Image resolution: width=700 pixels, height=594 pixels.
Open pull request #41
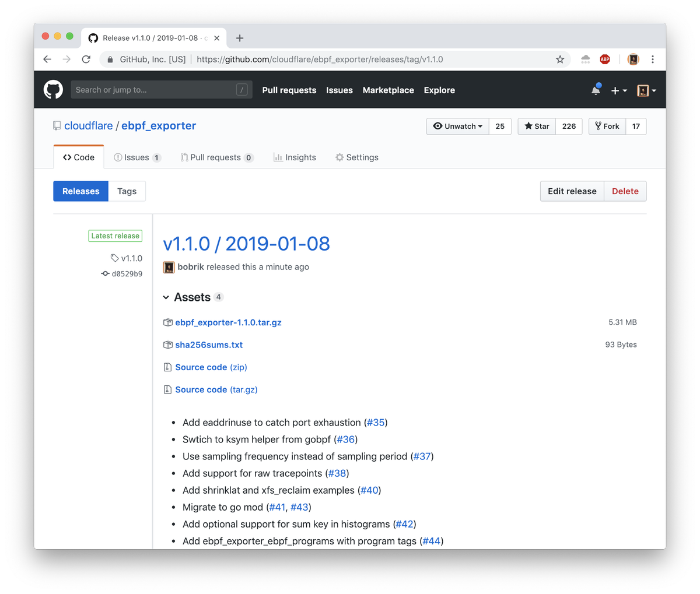(x=277, y=507)
